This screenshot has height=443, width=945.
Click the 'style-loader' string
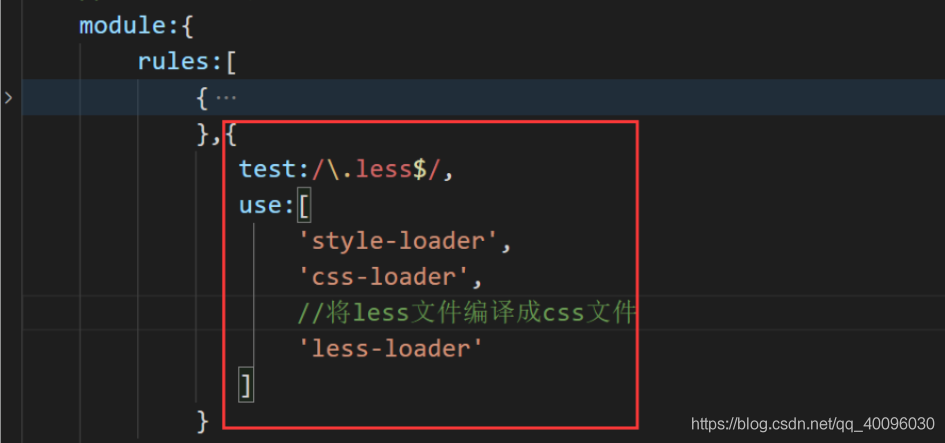(x=398, y=241)
